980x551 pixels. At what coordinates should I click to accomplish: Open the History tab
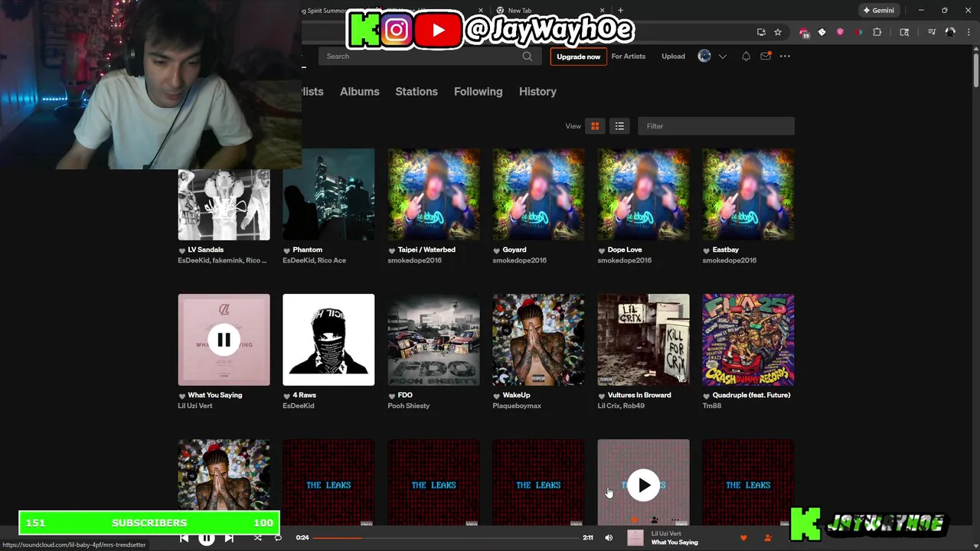click(x=537, y=91)
